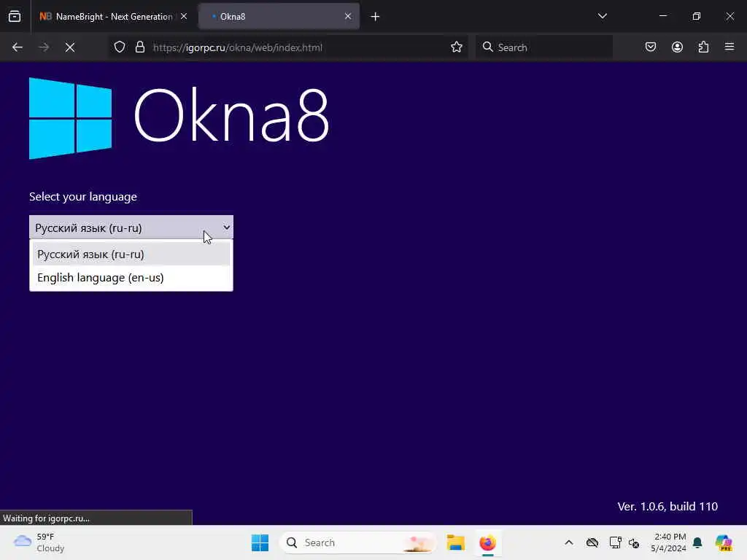Viewport: 747px width, 560px height.
Task: Minimize the Firefox window
Action: coord(662,16)
